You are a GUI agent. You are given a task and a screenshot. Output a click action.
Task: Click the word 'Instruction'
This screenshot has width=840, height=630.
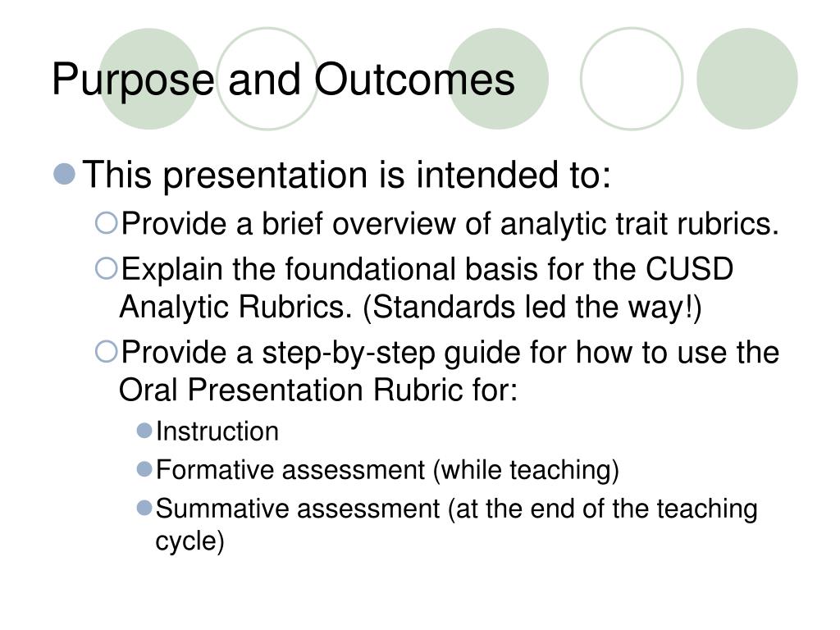(x=217, y=431)
